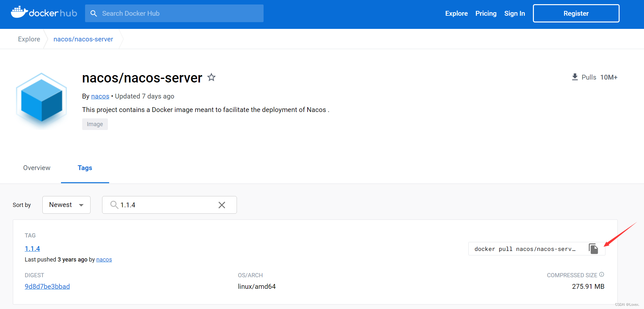Open nacos link in Last pushed line

coord(104,260)
